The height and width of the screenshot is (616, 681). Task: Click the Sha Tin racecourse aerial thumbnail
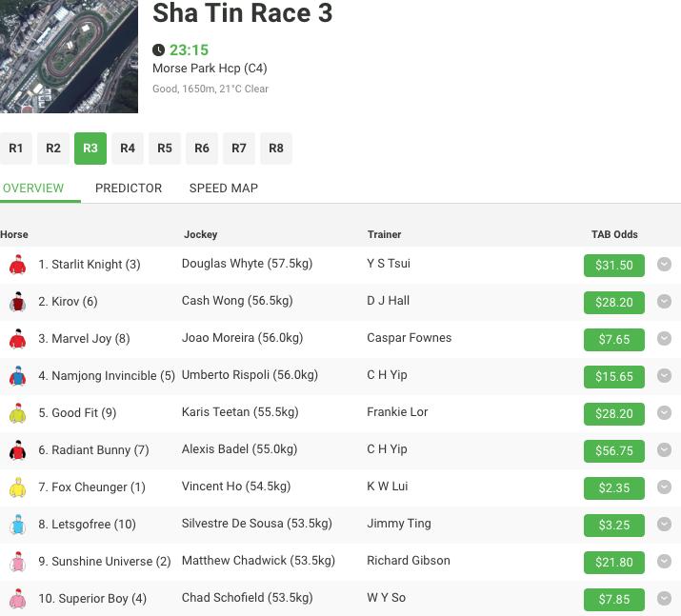point(69,57)
